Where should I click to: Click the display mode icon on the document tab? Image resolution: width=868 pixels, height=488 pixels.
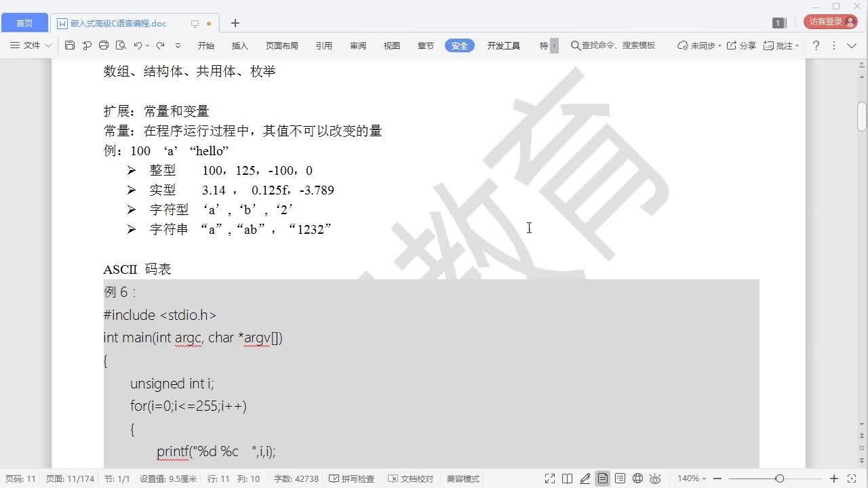(x=195, y=24)
